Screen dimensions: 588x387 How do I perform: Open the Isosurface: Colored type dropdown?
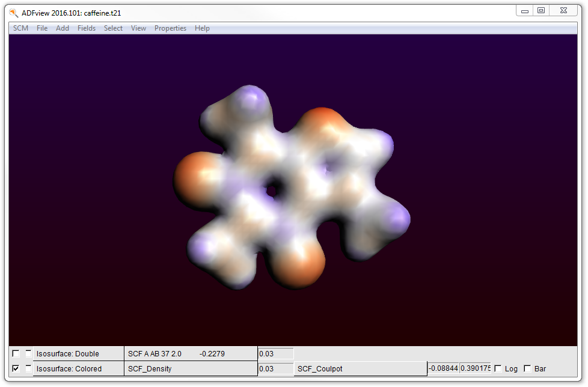click(x=78, y=368)
